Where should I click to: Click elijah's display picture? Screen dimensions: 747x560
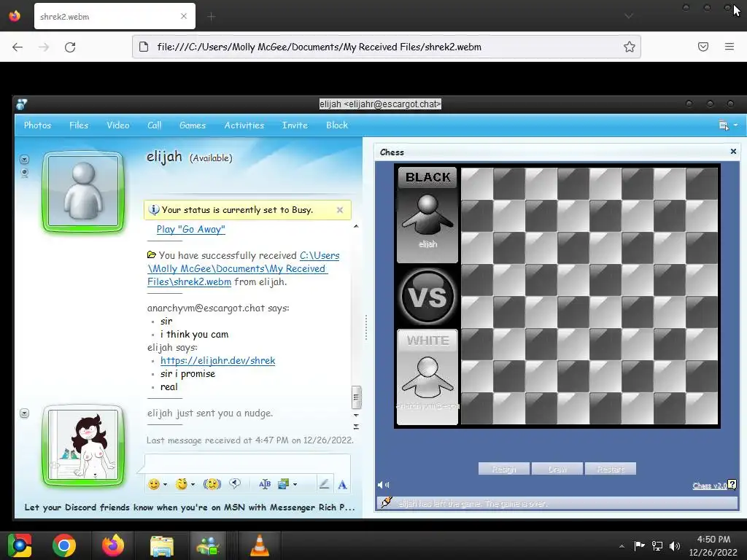(83, 192)
